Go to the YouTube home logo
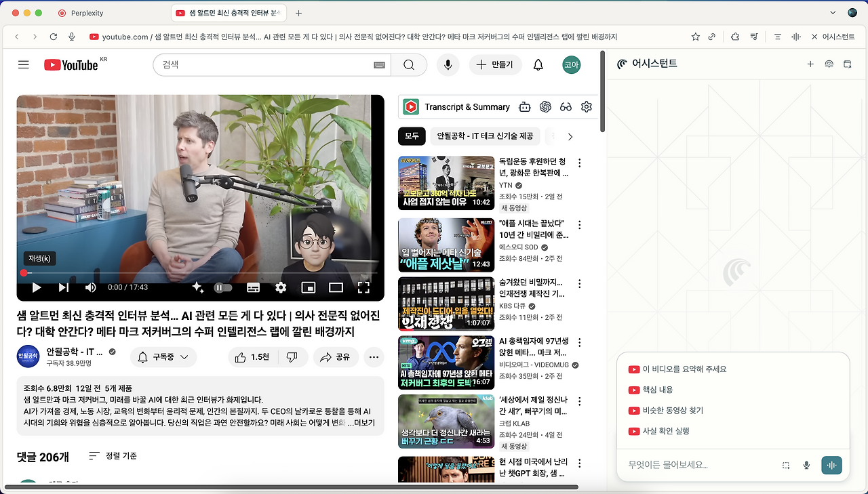The width and height of the screenshot is (868, 494). tap(71, 65)
